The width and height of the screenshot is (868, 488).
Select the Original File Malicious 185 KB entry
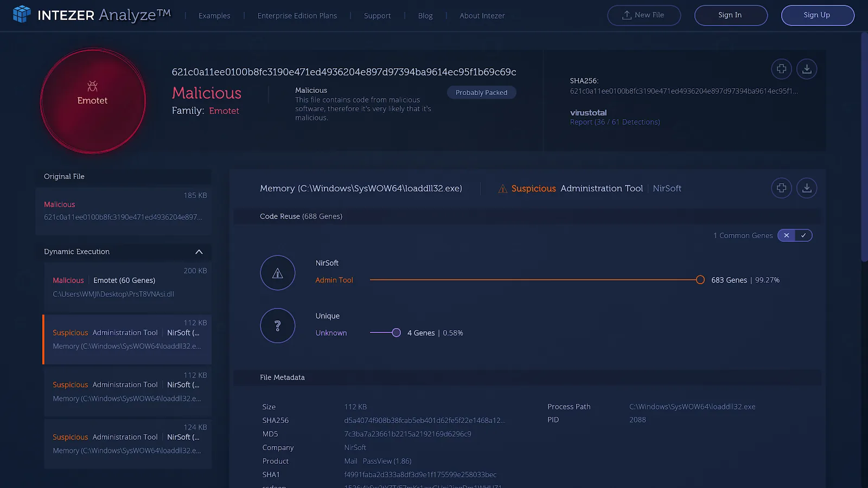pos(124,211)
